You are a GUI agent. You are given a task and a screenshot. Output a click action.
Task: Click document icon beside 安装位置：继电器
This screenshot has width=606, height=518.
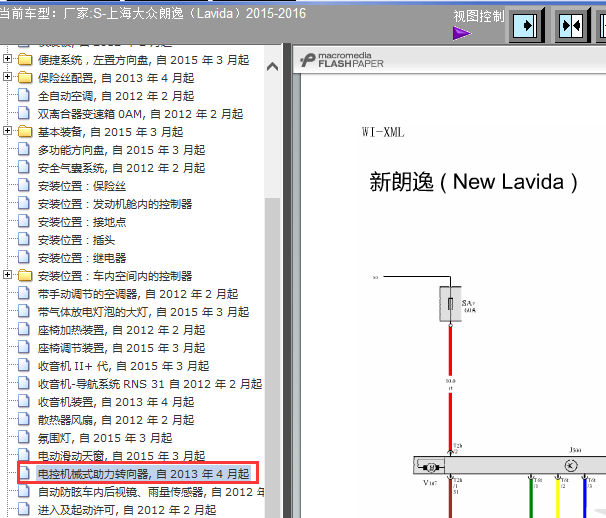24,257
